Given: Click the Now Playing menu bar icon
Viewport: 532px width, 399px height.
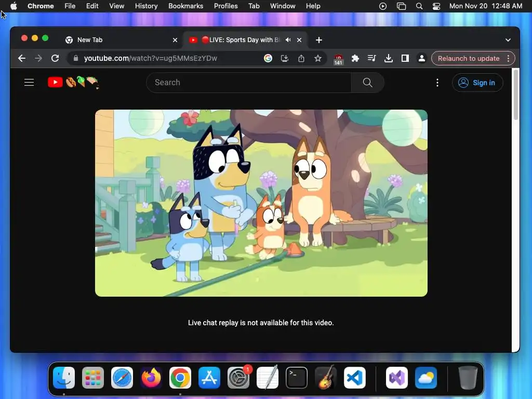Looking at the screenshot, I should pos(383,6).
